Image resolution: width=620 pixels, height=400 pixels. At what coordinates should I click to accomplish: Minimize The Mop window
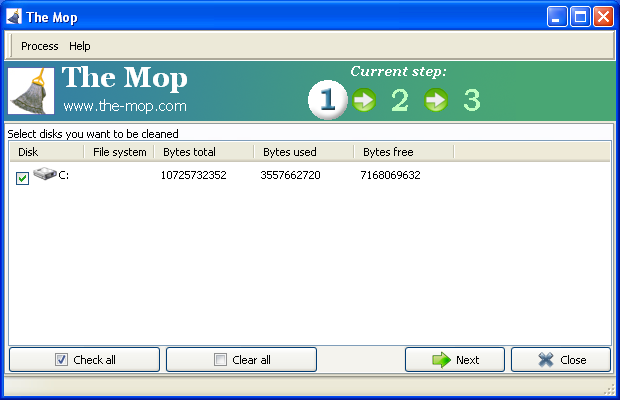[557, 17]
